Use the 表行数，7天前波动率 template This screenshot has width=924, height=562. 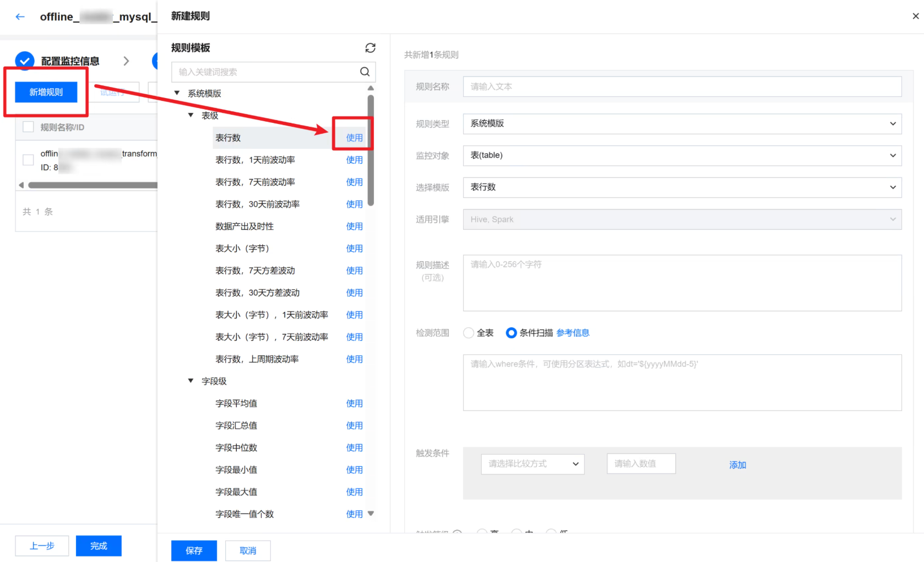pos(354,182)
